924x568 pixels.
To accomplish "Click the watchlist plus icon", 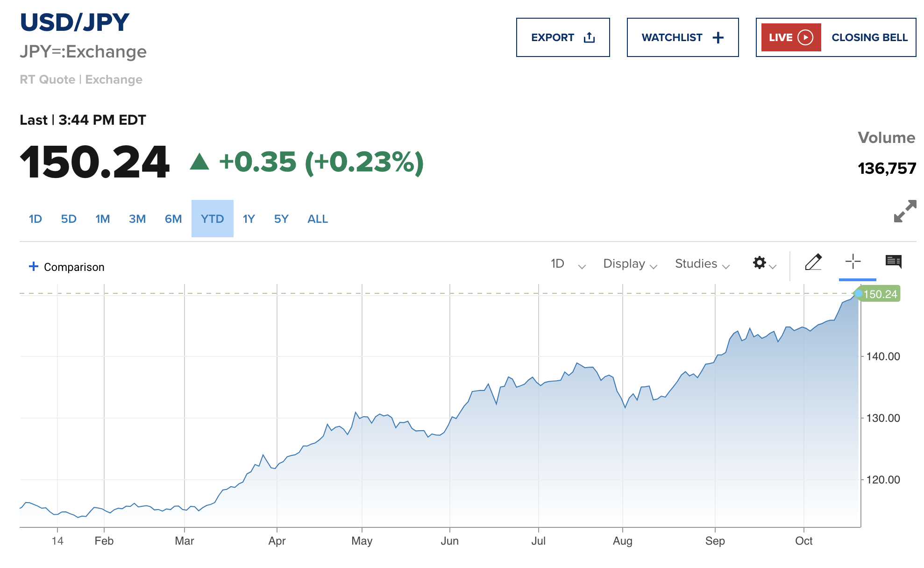I will [x=718, y=38].
